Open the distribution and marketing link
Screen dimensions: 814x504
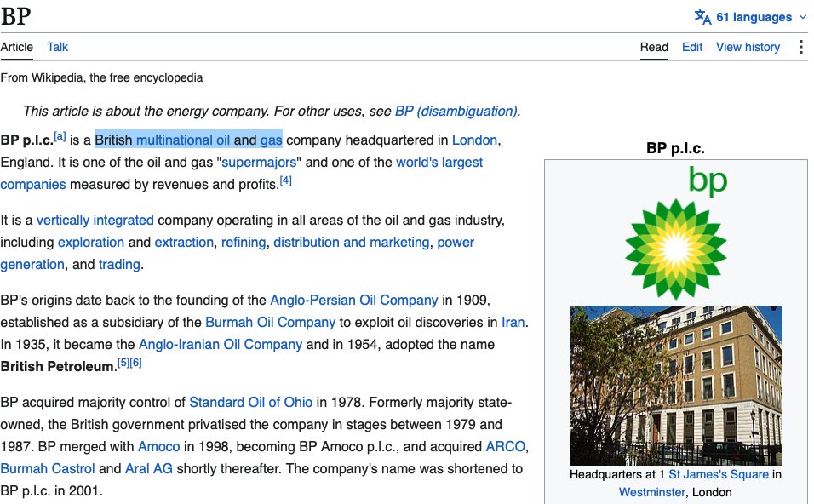pos(352,243)
